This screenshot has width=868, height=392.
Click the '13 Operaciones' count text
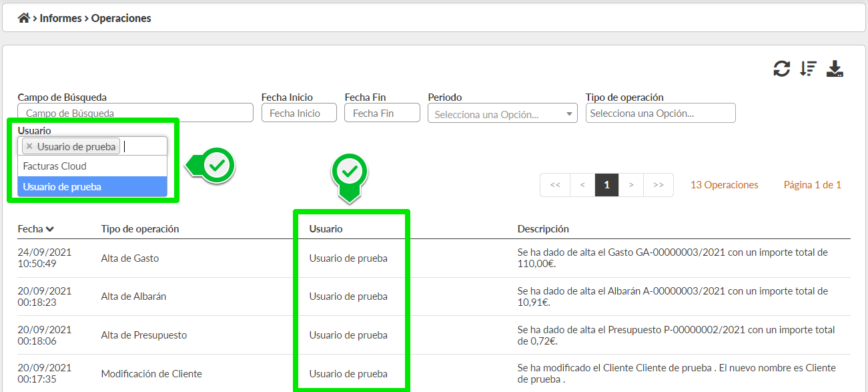(724, 185)
